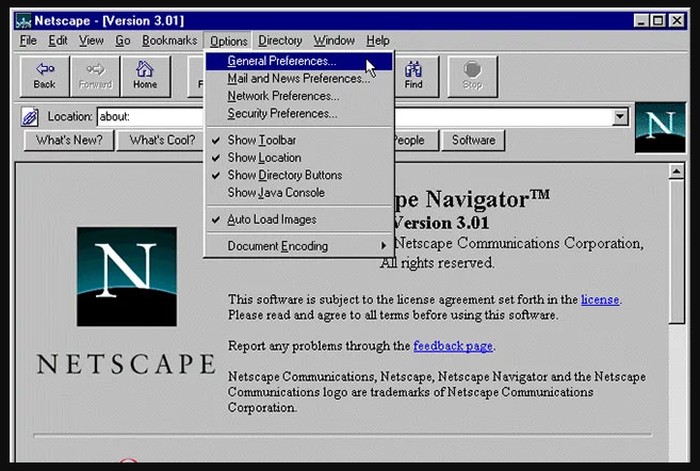700x471 pixels.
Task: Close the Options menu via its title
Action: click(x=228, y=41)
